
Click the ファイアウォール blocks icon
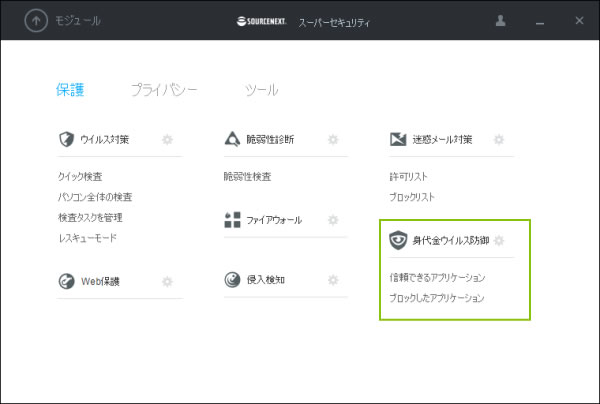click(x=232, y=220)
